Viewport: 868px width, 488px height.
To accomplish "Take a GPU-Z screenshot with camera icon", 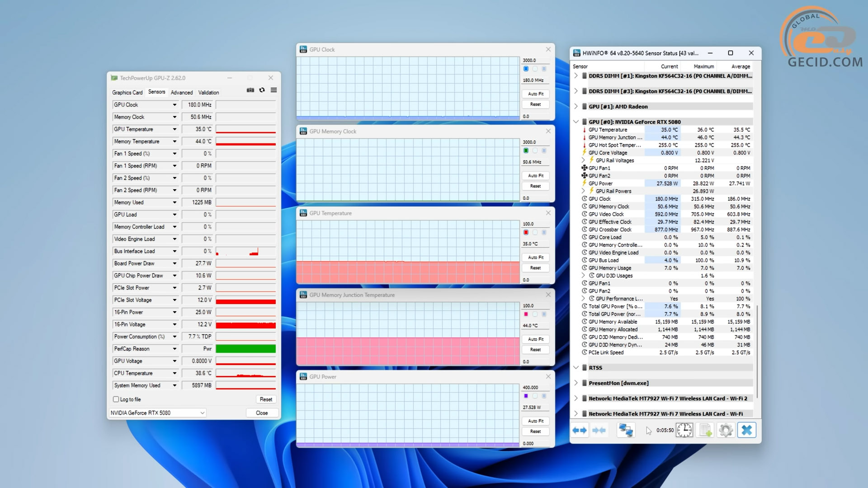I will click(250, 90).
